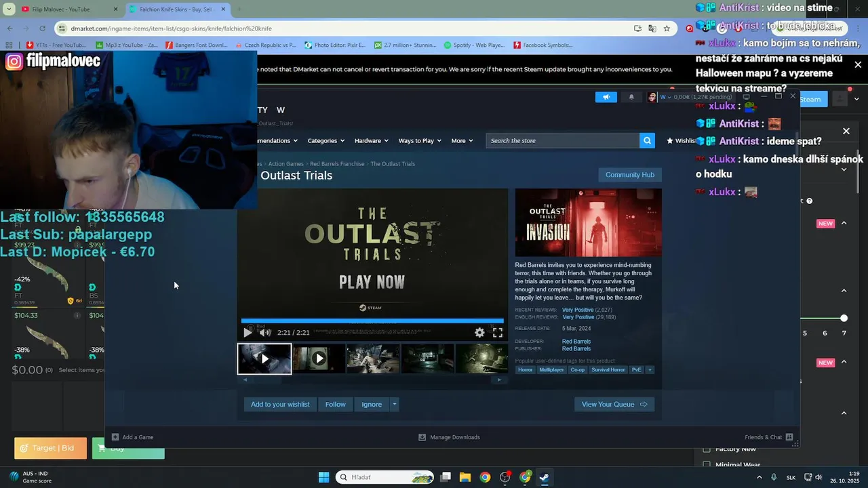
Task: Switch to Falchion Knife Skins tab
Action: tap(176, 9)
